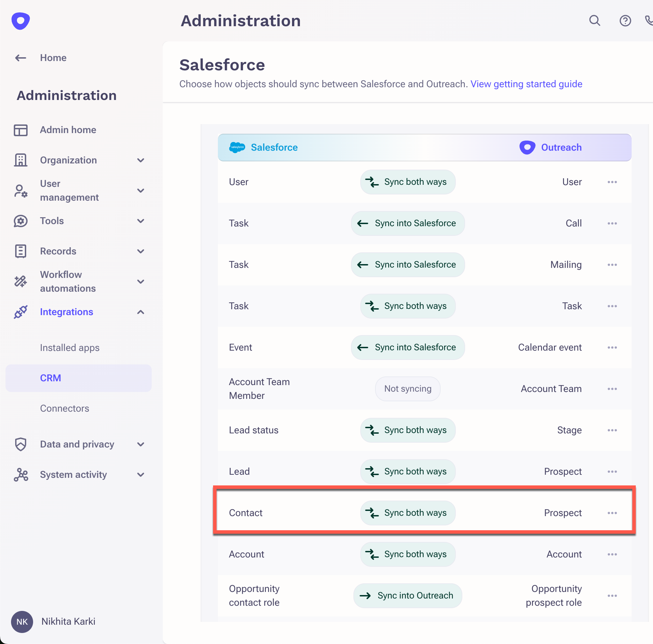Viewport: 653px width, 644px height.
Task: Expand the Organization section
Action: pyautogui.click(x=141, y=160)
